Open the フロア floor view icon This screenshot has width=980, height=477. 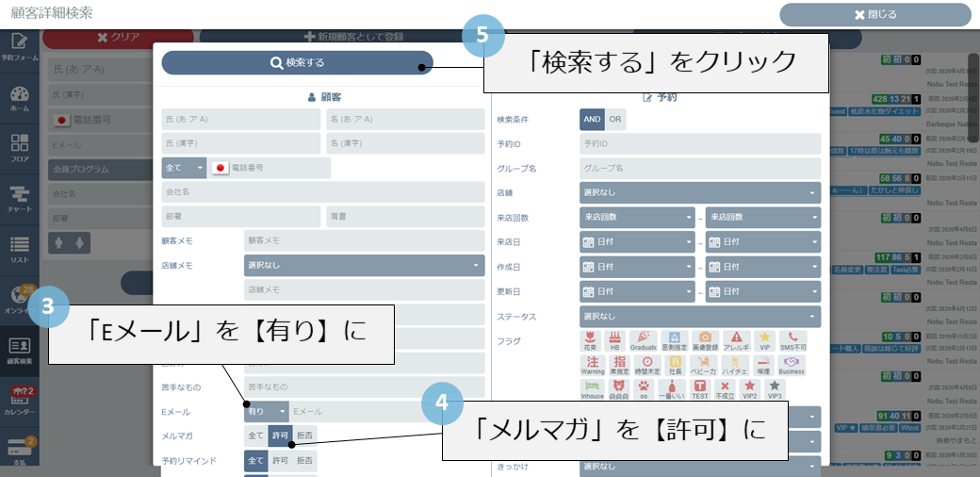19,148
